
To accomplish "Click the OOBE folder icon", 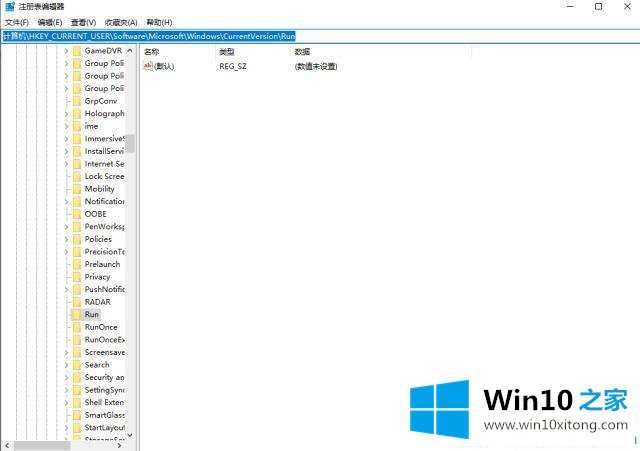I will [x=77, y=214].
